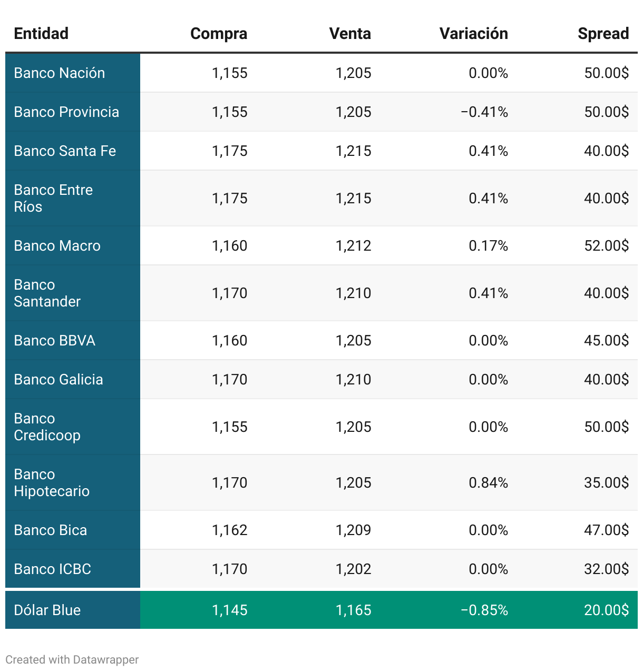Click the Banco Macro entity cell
This screenshot has width=643, height=672.
tap(57, 246)
